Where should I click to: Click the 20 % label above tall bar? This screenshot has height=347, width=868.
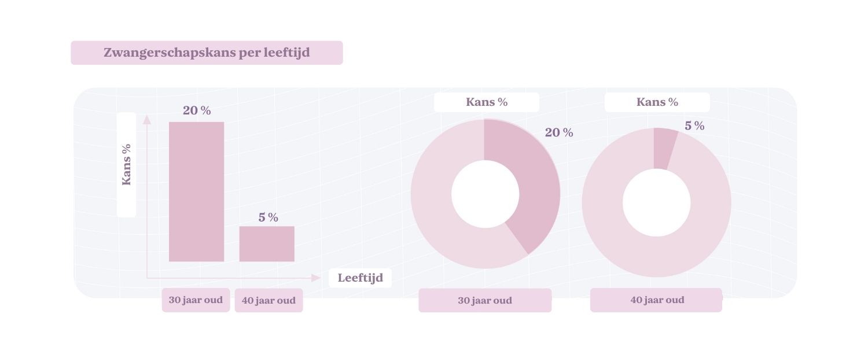tap(197, 110)
